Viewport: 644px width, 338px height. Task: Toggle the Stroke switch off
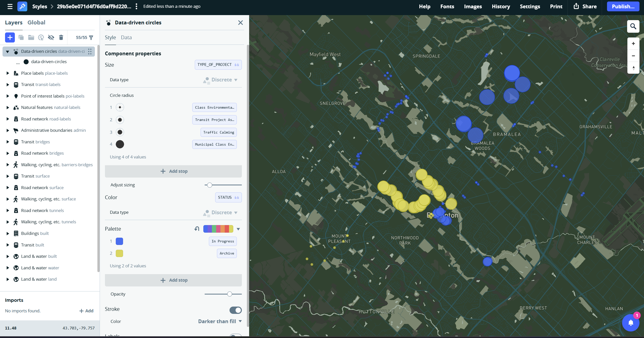pyautogui.click(x=235, y=310)
